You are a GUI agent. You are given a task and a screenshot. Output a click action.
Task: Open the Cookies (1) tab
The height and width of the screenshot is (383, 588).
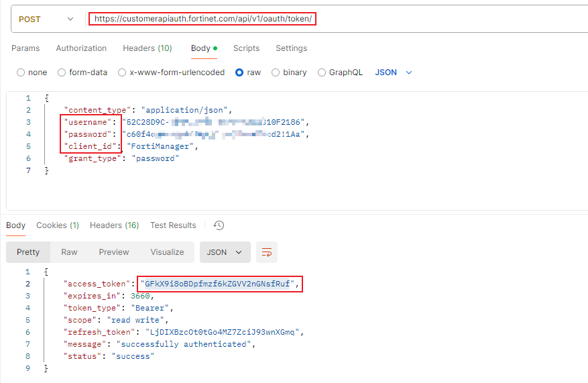tap(58, 225)
